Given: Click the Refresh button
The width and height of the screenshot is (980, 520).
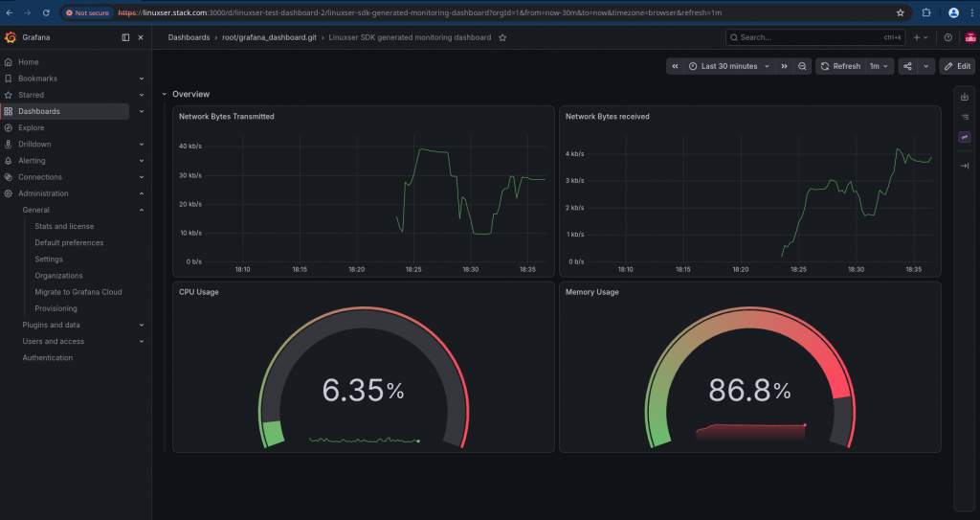Looking at the screenshot, I should click(841, 66).
